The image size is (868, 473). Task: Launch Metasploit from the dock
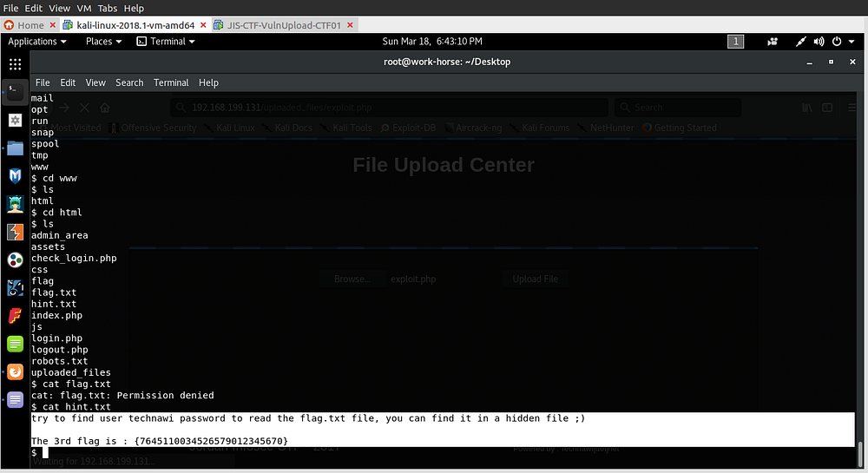tap(15, 175)
